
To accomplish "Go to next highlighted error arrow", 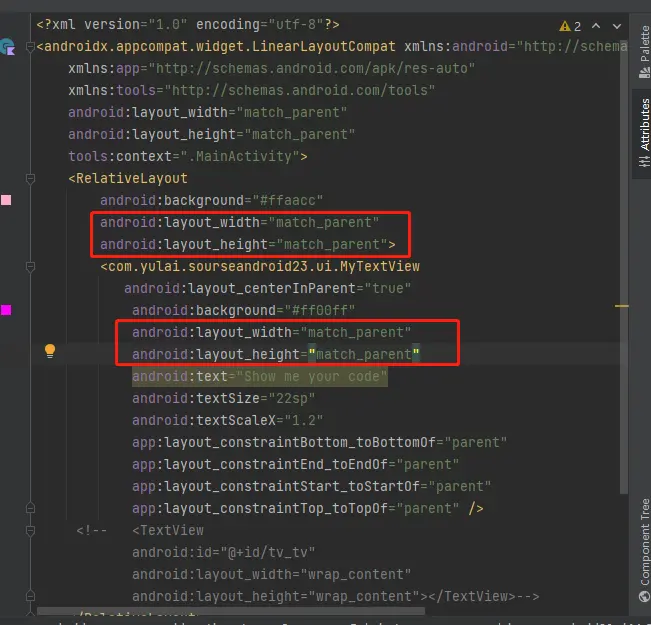I will click(x=617, y=26).
